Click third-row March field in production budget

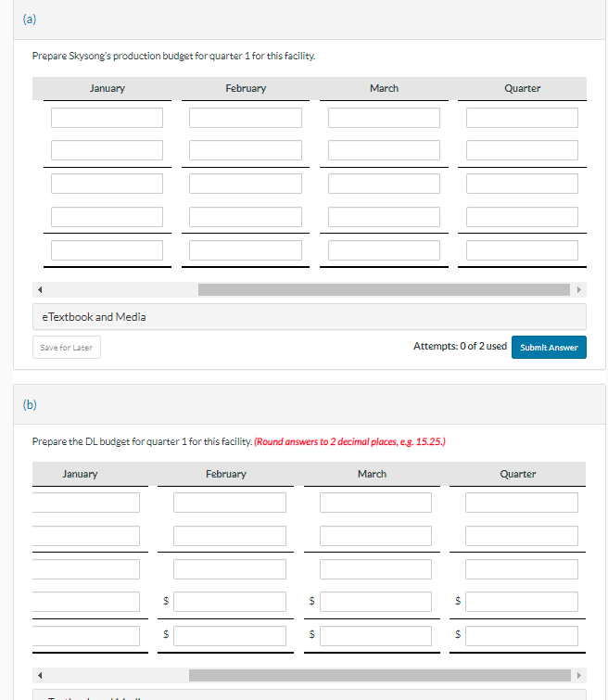tap(384, 184)
